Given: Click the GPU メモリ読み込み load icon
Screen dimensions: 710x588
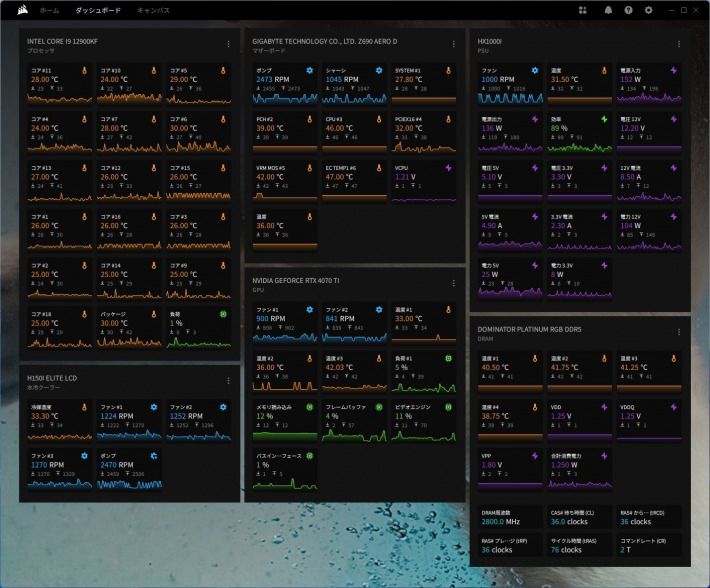Looking at the screenshot, I should click(x=310, y=407).
